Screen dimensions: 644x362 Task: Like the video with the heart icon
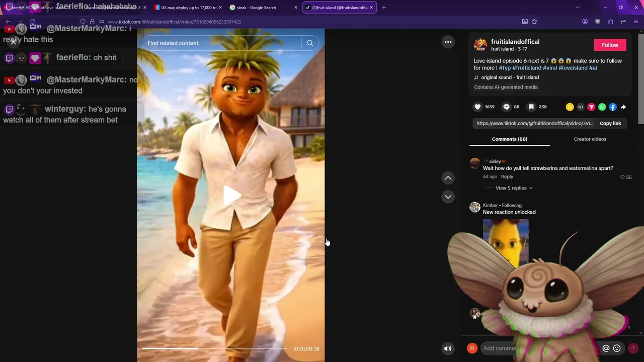coord(477,107)
